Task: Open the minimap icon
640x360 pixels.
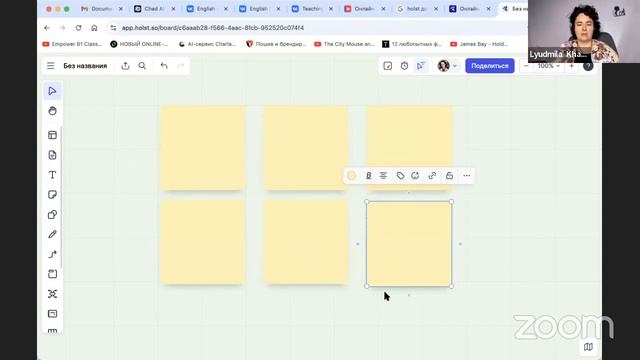Action: (588, 347)
